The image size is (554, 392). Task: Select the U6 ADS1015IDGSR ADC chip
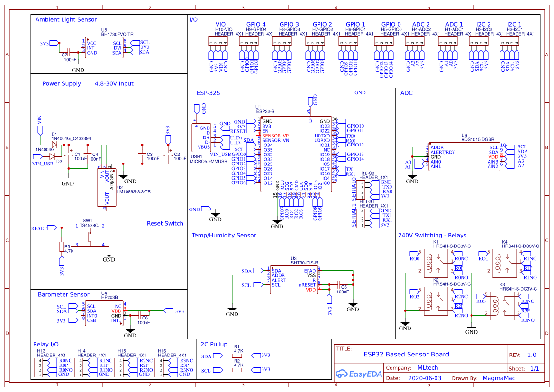tap(464, 157)
